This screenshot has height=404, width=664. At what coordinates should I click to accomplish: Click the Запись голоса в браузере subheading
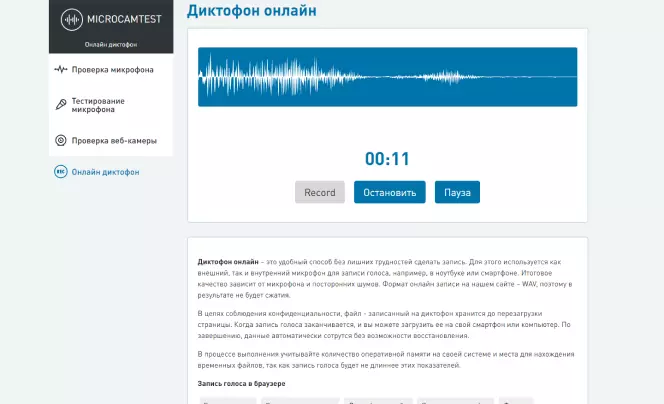(241, 384)
